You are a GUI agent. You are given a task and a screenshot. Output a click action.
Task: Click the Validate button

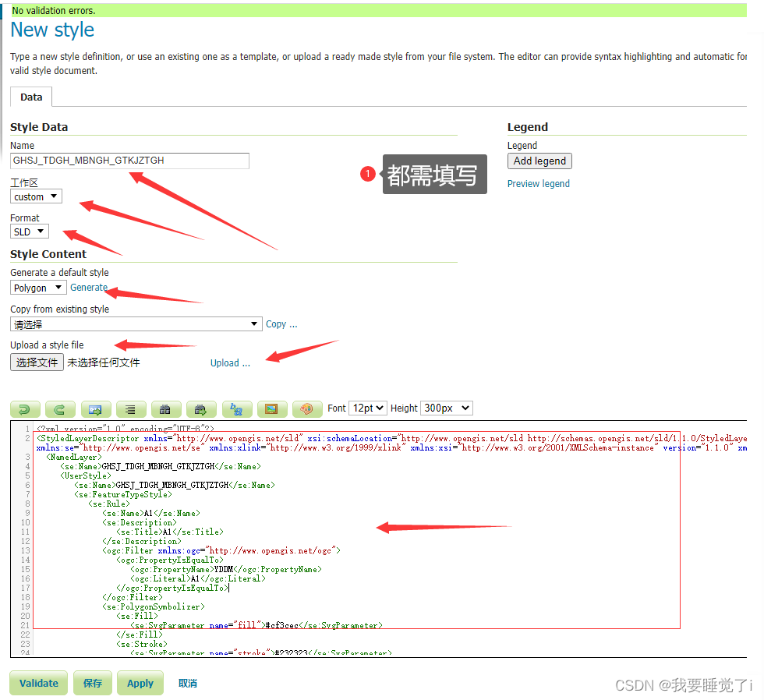(38, 683)
